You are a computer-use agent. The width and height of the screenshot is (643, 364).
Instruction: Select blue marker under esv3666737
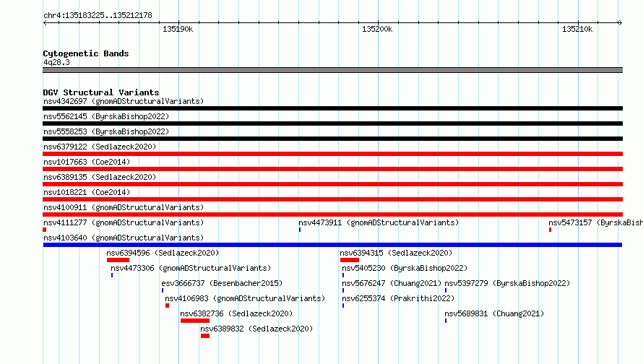click(163, 290)
